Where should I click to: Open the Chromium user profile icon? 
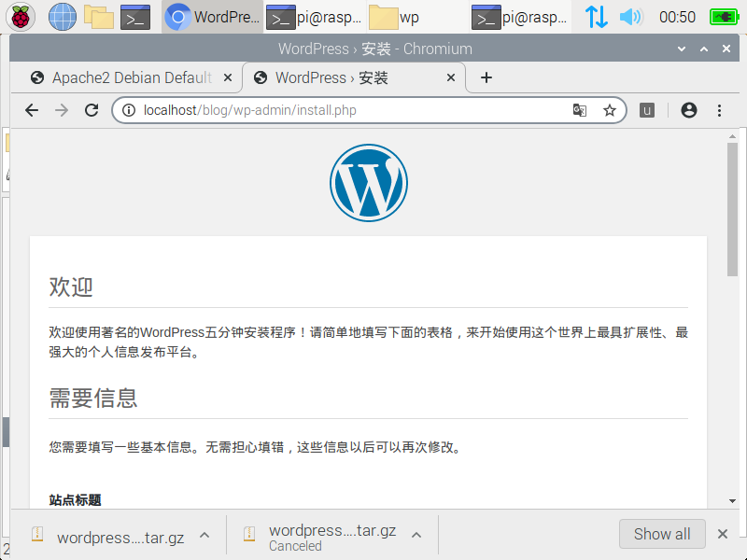[x=689, y=110]
